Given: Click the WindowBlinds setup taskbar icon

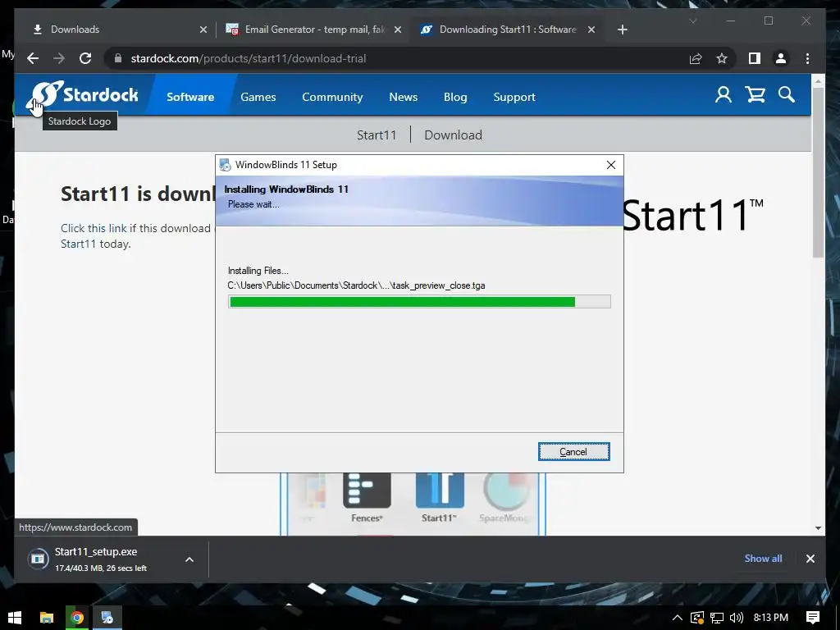Looking at the screenshot, I should (107, 618).
